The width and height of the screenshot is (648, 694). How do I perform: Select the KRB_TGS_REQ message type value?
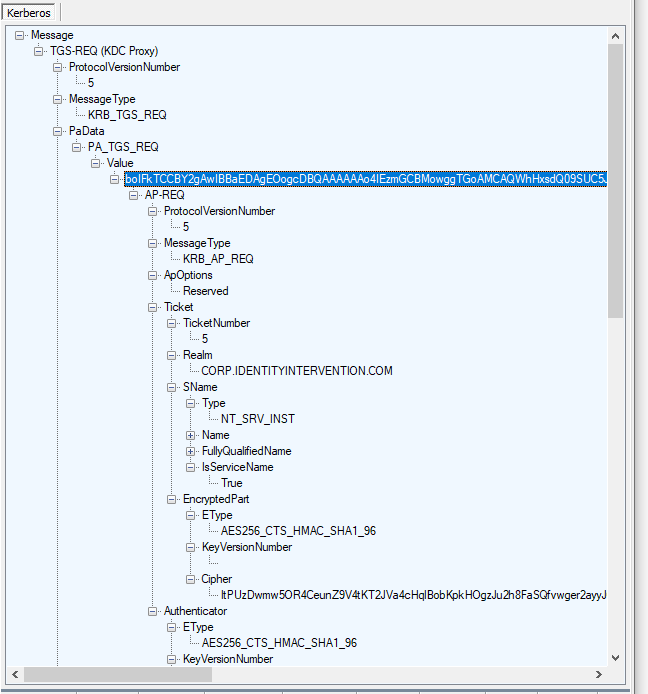pos(127,115)
